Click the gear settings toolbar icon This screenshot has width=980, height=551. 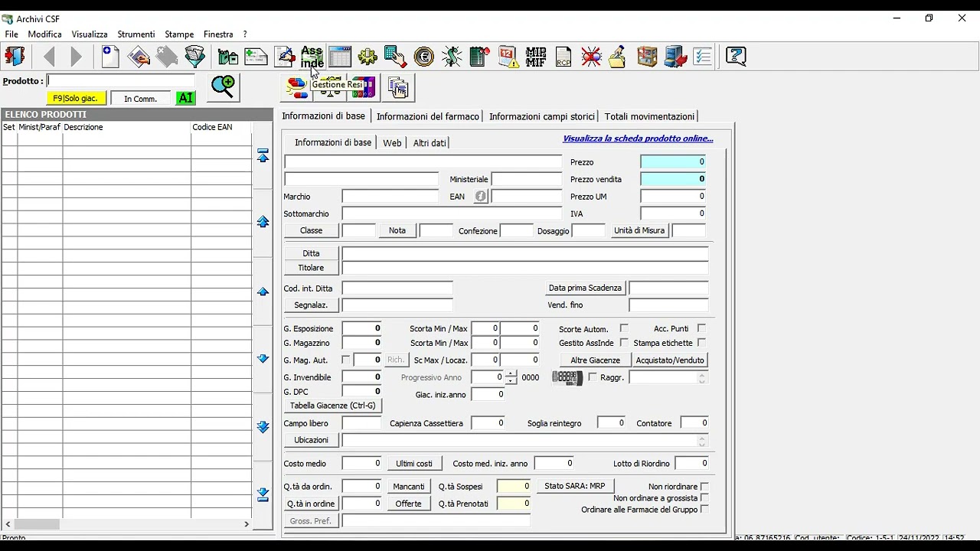tap(367, 57)
